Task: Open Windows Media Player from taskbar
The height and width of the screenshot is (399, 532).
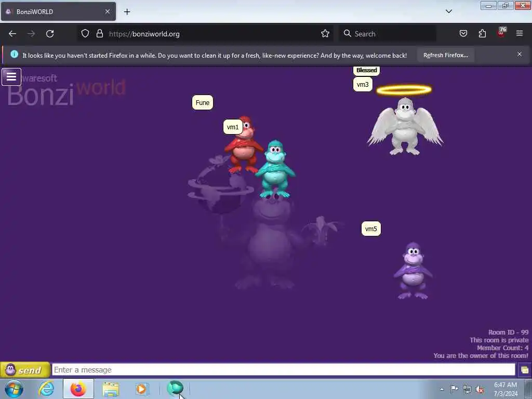Action: pyautogui.click(x=141, y=389)
